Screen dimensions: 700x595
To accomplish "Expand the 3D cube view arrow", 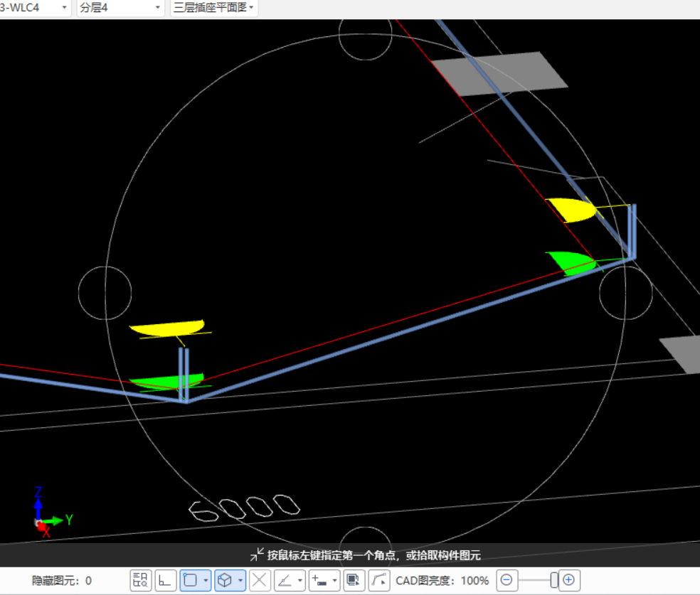I will point(240,580).
